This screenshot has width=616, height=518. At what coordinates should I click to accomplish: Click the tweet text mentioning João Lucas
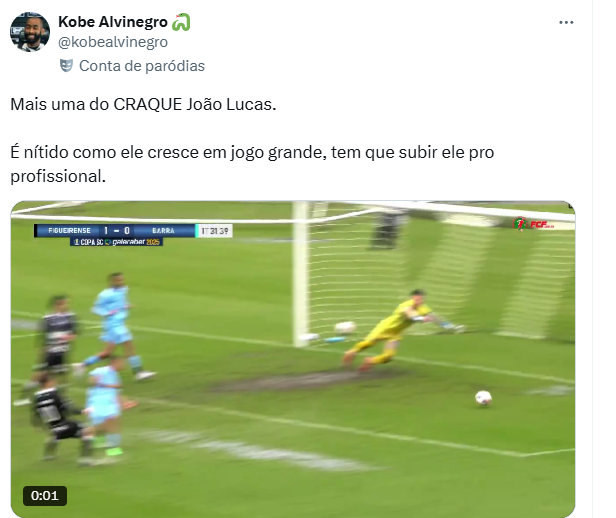click(x=143, y=104)
